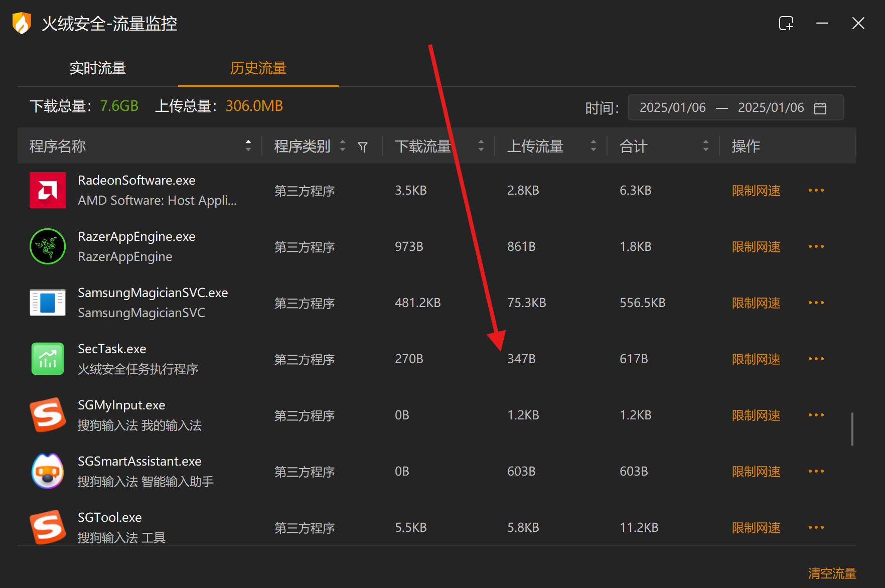Open more options menu for SecTask.exe
Viewport: 885px width, 588px height.
(816, 359)
